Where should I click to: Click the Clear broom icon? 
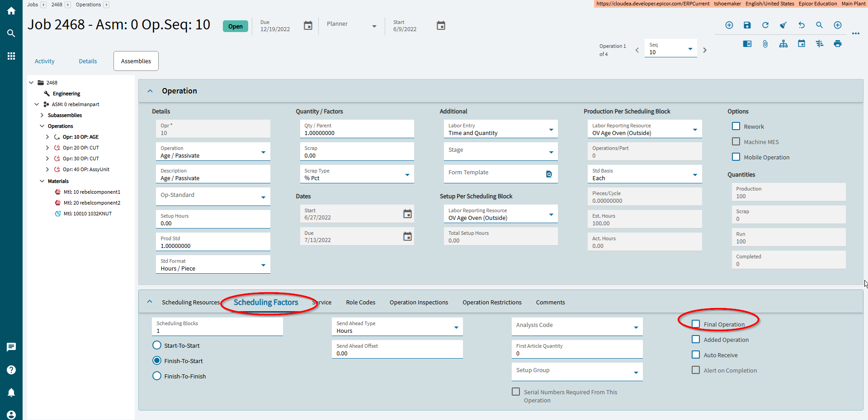click(783, 25)
